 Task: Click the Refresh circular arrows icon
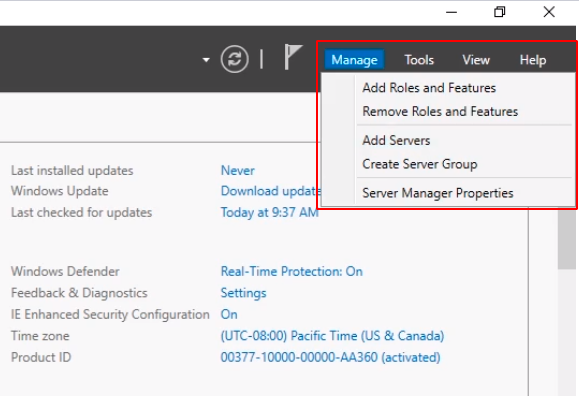click(234, 59)
